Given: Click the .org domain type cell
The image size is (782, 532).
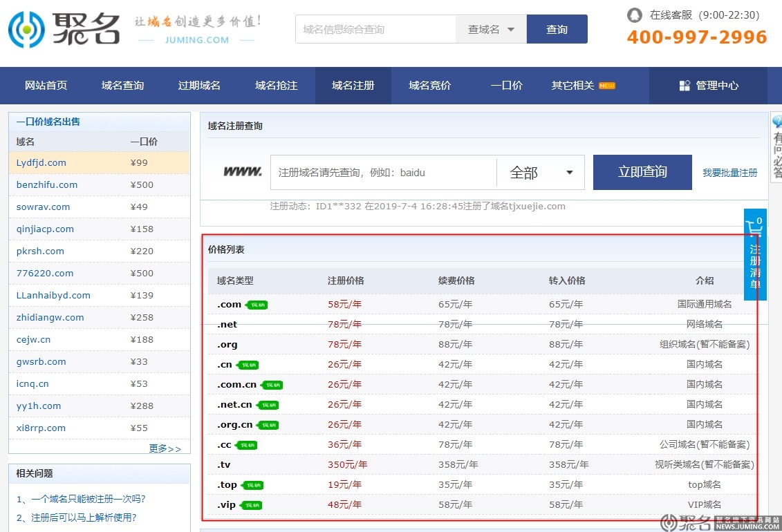Looking at the screenshot, I should (227, 345).
